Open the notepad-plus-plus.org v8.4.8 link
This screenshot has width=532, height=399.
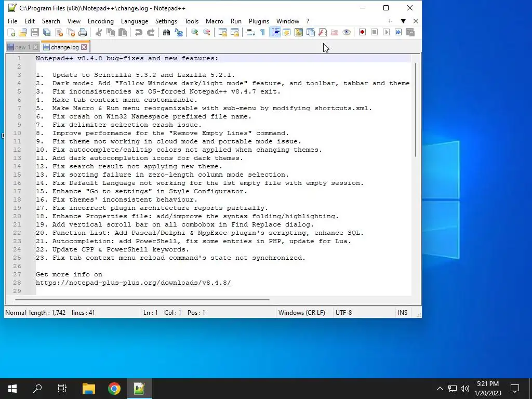134,283
